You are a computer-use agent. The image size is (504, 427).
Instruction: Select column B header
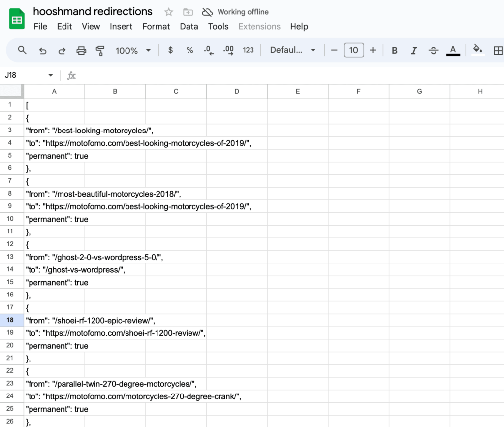[x=115, y=91]
